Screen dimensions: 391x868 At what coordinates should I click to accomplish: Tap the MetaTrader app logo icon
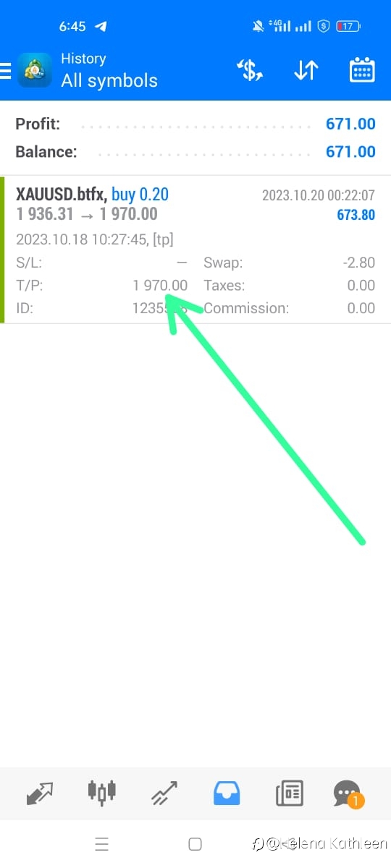click(x=34, y=70)
